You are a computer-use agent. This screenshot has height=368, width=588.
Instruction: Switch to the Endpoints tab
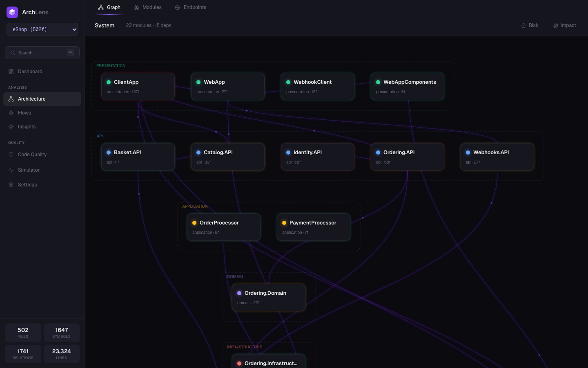point(191,7)
